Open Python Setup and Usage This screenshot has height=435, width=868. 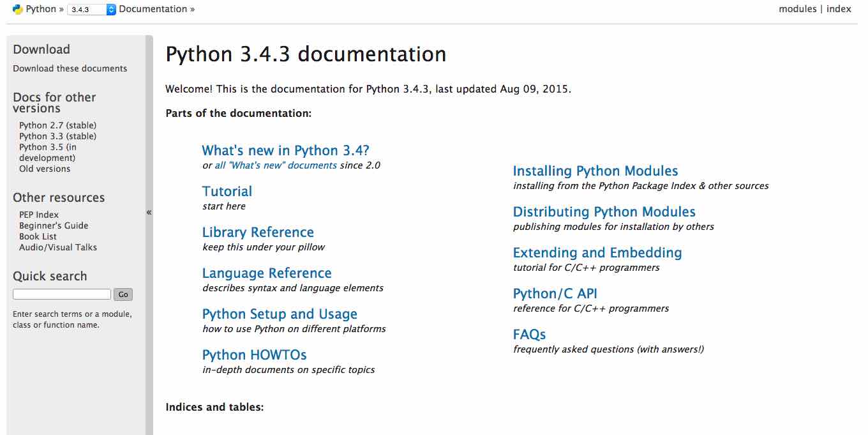click(280, 314)
